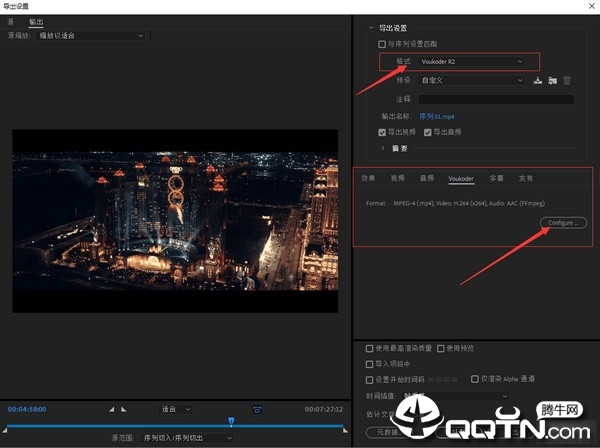Switch to the Source tab

[10, 22]
